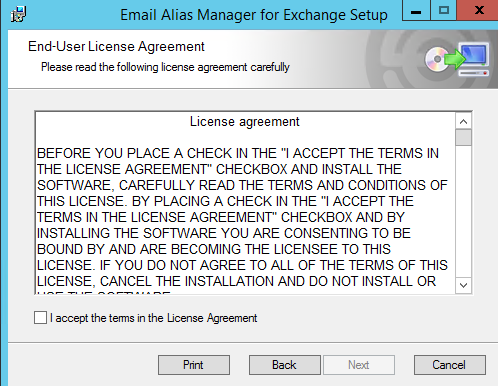498x386 pixels.
Task: Maximize the Setup window
Action: (444, 10)
